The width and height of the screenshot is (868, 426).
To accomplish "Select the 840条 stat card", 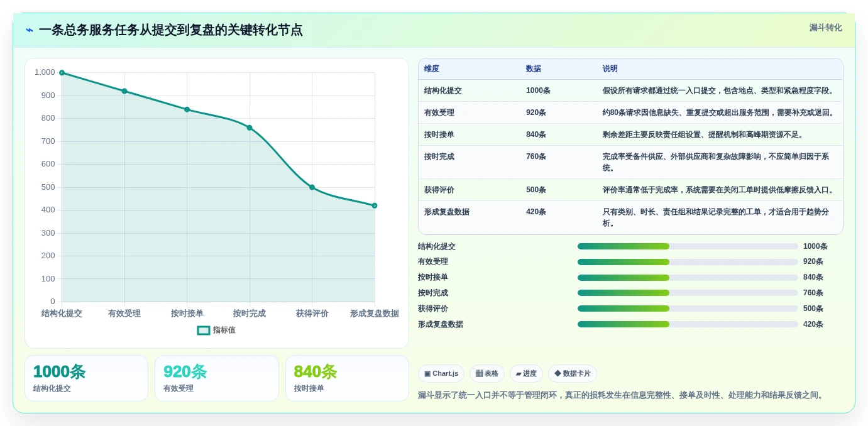I will [347, 378].
